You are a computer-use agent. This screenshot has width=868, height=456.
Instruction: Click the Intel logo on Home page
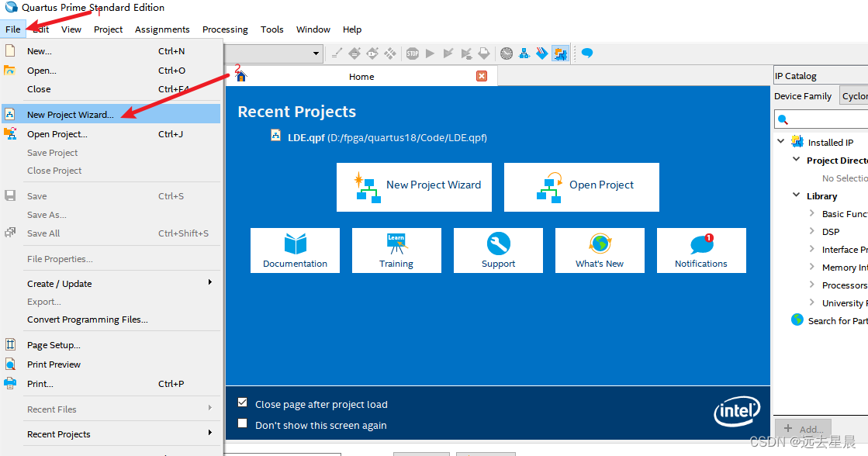click(x=737, y=411)
